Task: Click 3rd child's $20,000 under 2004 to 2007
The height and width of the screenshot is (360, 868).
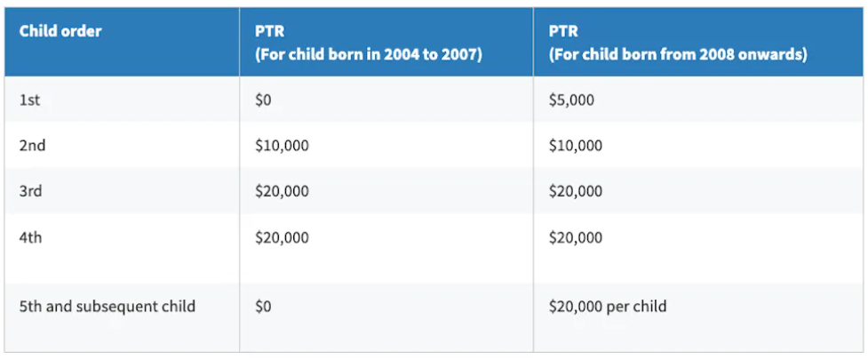Action: [x=282, y=191]
